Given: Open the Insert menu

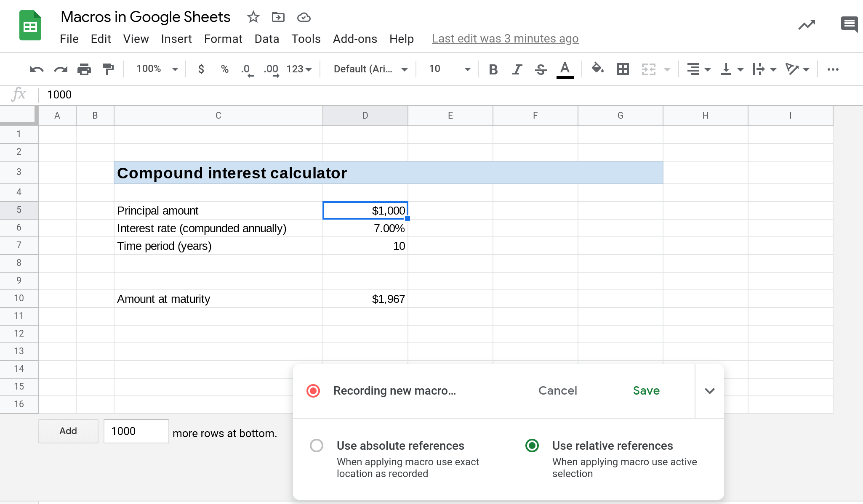Looking at the screenshot, I should click(176, 39).
